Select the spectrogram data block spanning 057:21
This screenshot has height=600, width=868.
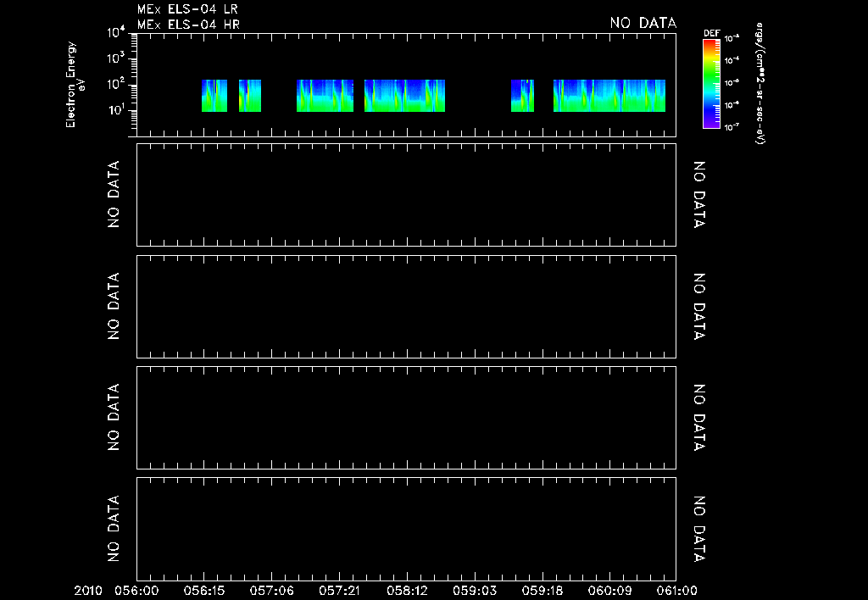[x=325, y=96]
